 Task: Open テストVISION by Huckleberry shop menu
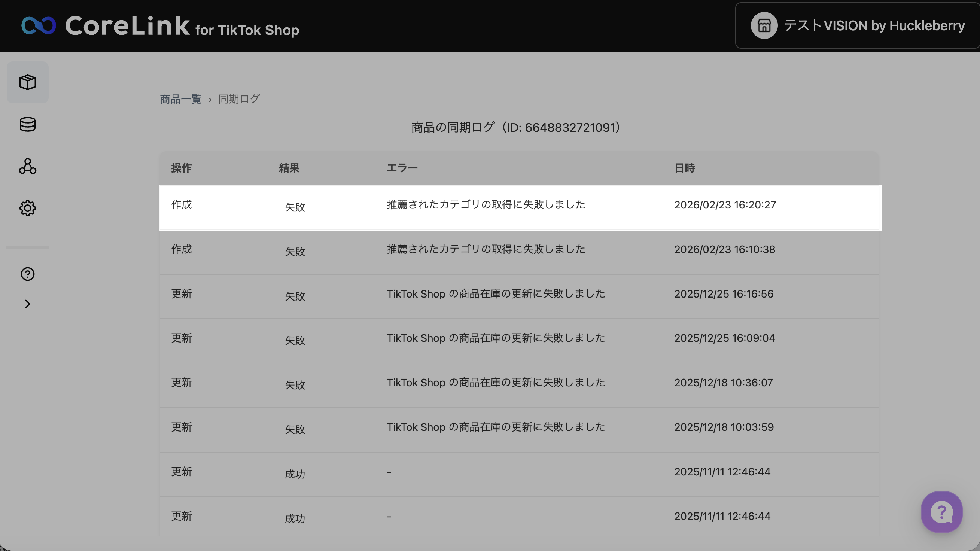click(x=874, y=25)
